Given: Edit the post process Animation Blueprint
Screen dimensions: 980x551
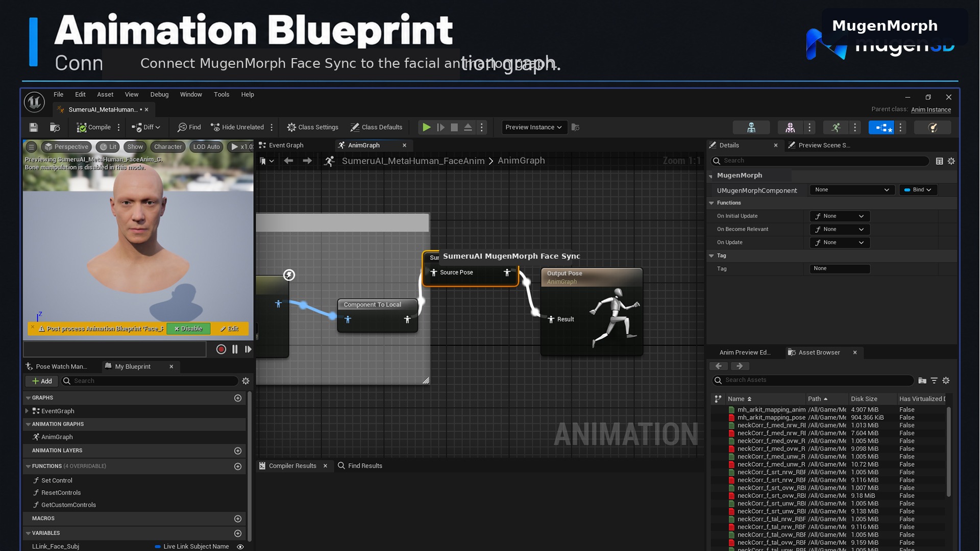Looking at the screenshot, I should [x=230, y=329].
